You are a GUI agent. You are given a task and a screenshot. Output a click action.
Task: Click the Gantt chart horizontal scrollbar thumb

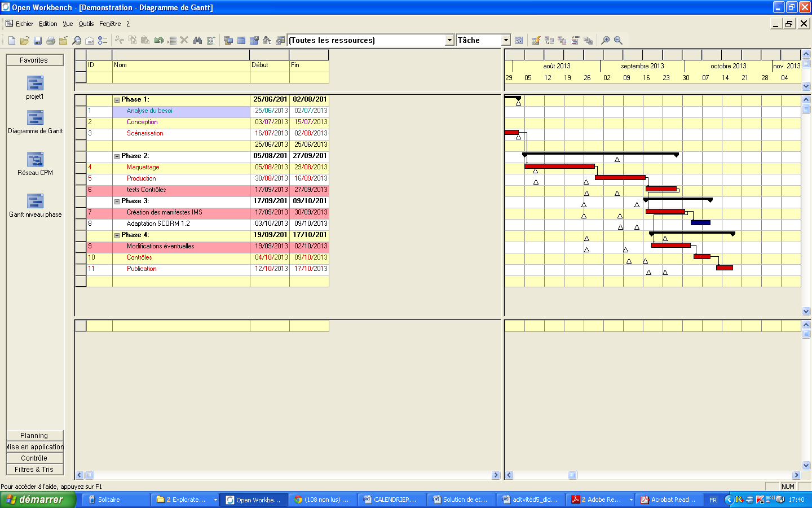coord(572,475)
